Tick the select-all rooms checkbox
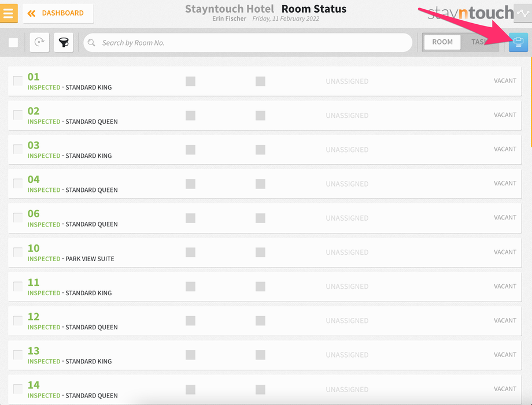This screenshot has width=532, height=405. tap(13, 43)
